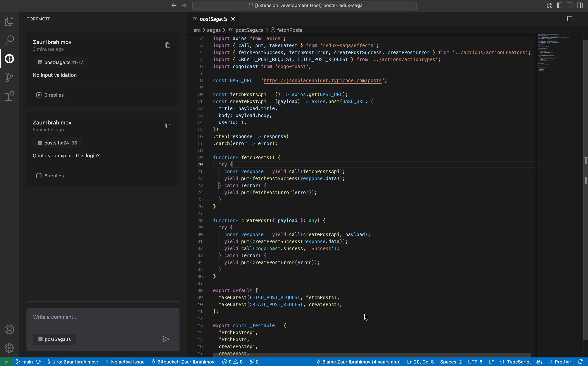The height and width of the screenshot is (366, 588).
Task: Click the Prettier status item
Action: [560, 362]
